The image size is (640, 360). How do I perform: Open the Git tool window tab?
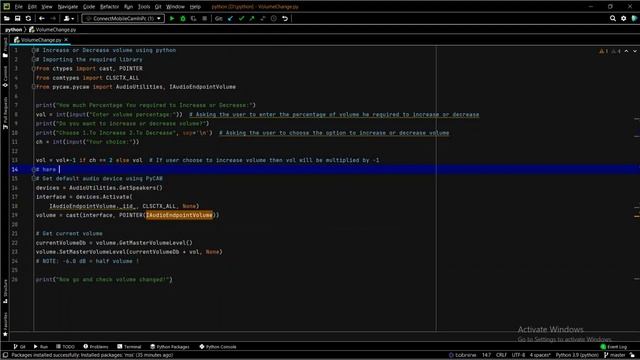coord(19,347)
